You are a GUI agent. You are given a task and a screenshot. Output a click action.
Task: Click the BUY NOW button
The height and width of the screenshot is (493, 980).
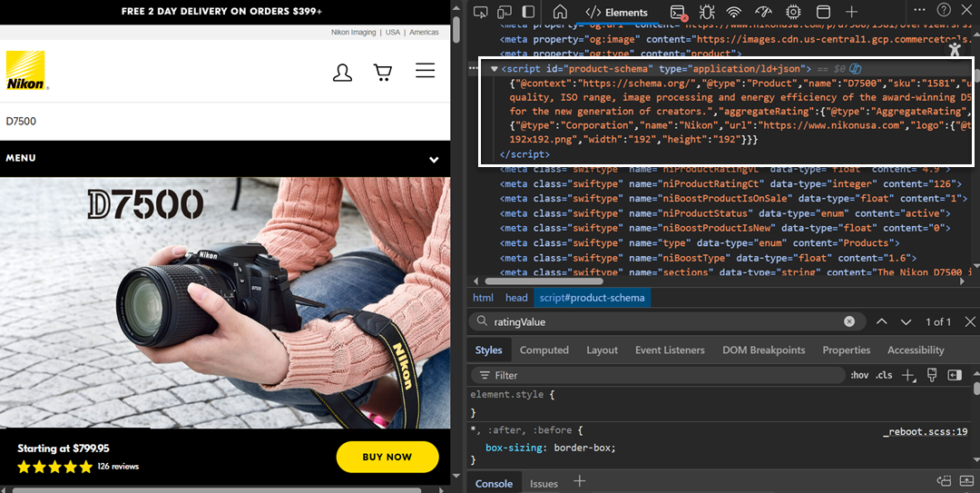point(387,457)
